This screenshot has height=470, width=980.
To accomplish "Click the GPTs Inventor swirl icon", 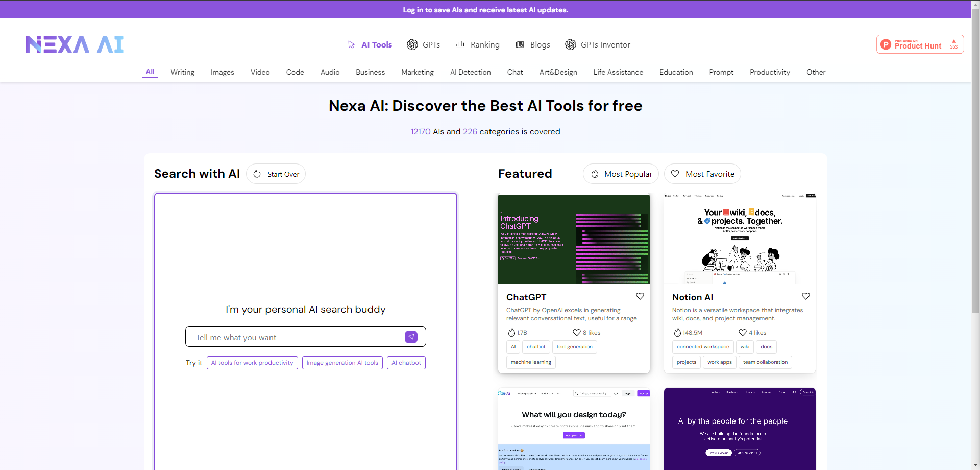I will click(571, 44).
